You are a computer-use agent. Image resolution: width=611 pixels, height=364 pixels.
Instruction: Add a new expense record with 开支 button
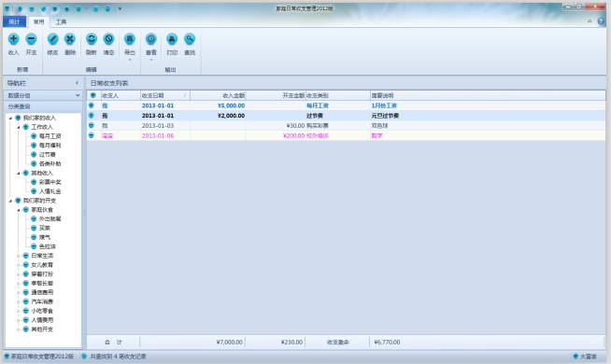tap(31, 39)
